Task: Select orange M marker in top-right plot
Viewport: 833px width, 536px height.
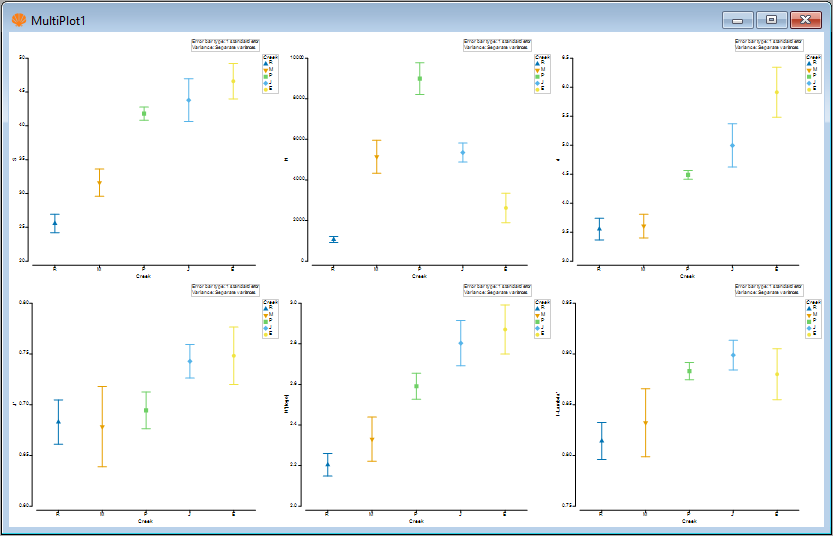Action: [x=643, y=226]
